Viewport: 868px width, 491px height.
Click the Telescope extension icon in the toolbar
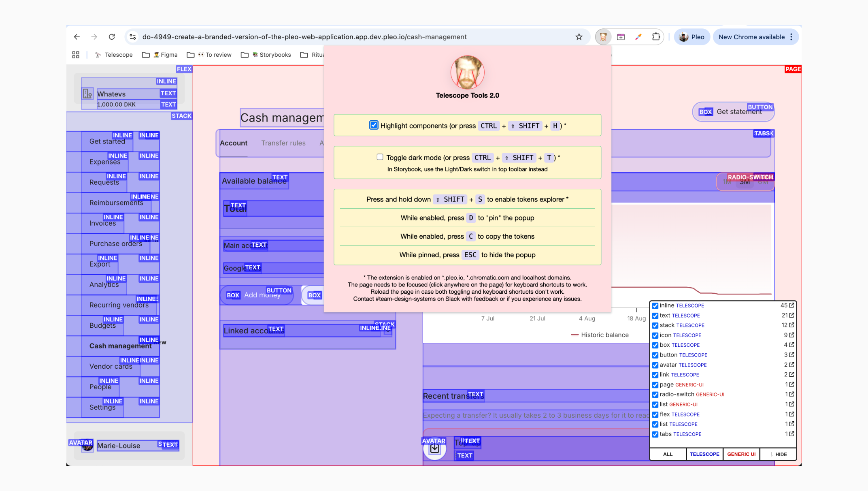pyautogui.click(x=604, y=37)
